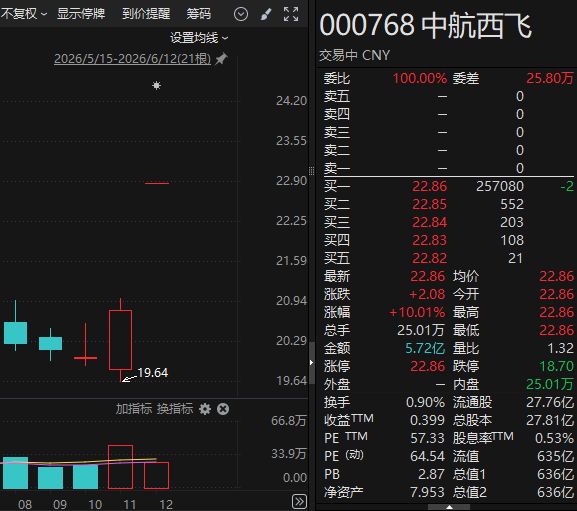The height and width of the screenshot is (511, 577).
Task: Select the red limit-up candlestick on day 12
Action: pyautogui.click(x=157, y=183)
